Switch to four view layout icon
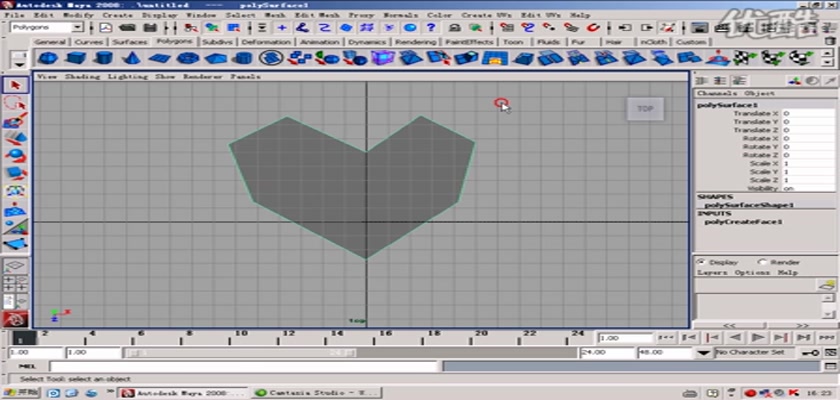The height and width of the screenshot is (400, 840). (16, 283)
